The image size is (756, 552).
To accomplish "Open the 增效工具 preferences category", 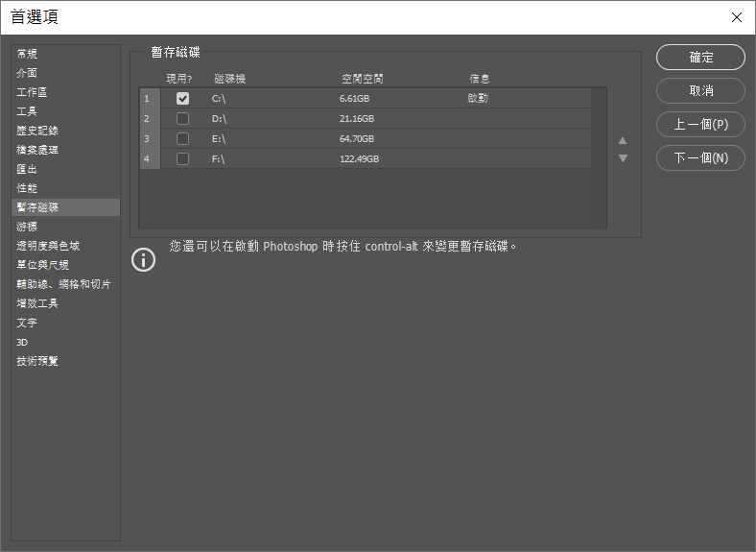I will [x=65, y=303].
